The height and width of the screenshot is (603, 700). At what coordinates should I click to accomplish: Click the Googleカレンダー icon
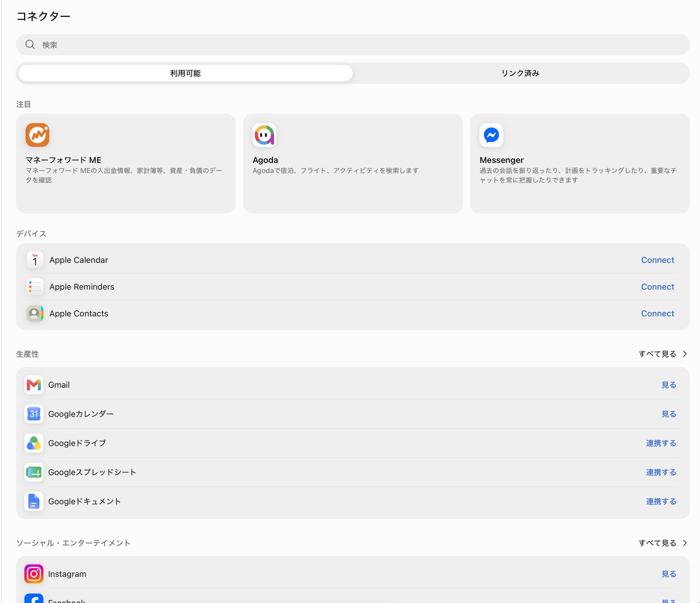pyautogui.click(x=34, y=414)
